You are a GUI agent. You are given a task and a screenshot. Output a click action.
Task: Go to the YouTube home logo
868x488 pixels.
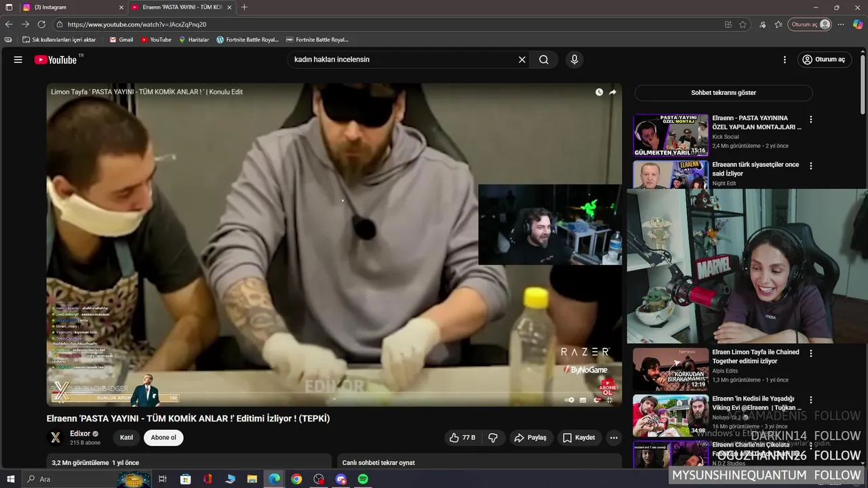click(56, 60)
